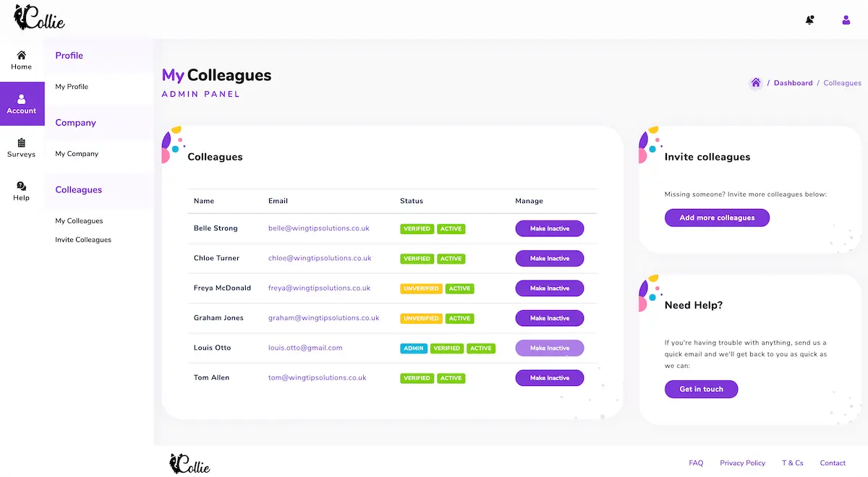Open Help from the sidebar

pos(22,191)
